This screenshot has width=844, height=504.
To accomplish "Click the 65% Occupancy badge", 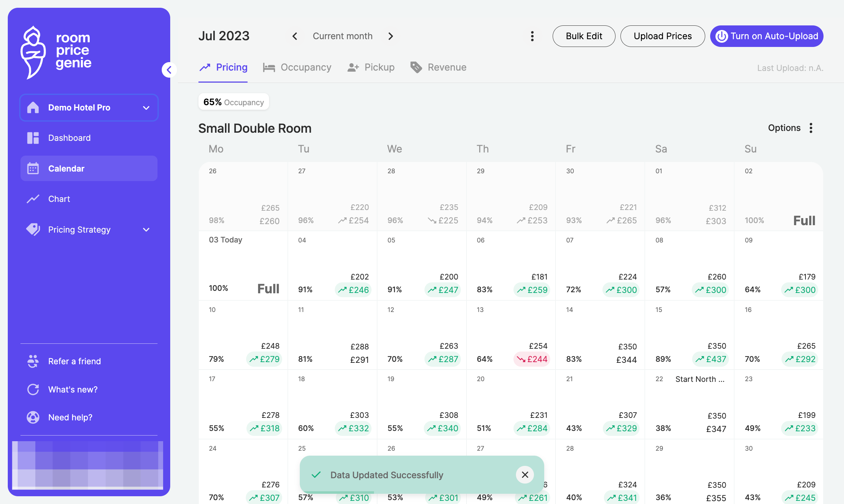I will pos(233,102).
